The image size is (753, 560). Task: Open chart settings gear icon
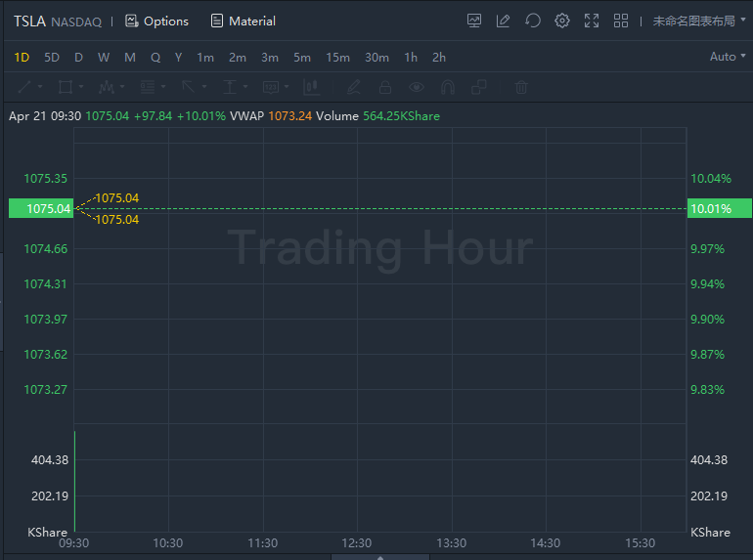(x=562, y=21)
